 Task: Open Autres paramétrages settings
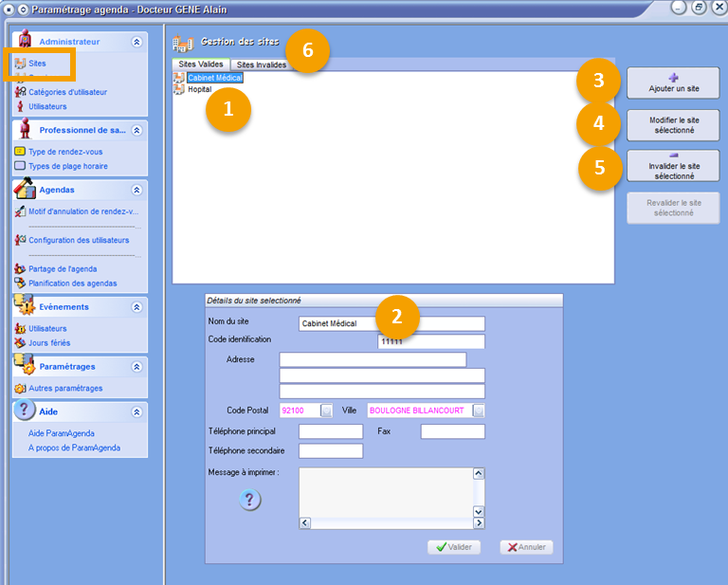pyautogui.click(x=64, y=388)
